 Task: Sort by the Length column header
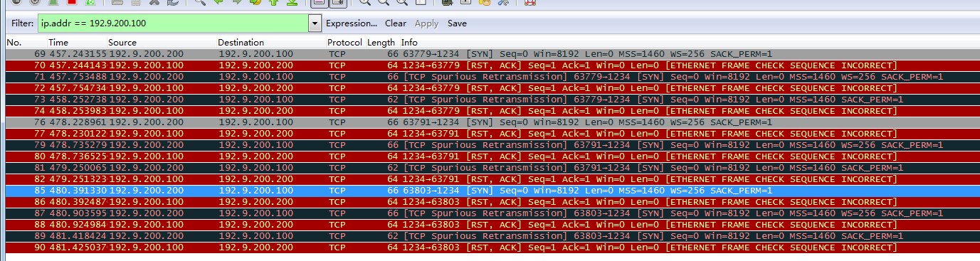[x=381, y=43]
